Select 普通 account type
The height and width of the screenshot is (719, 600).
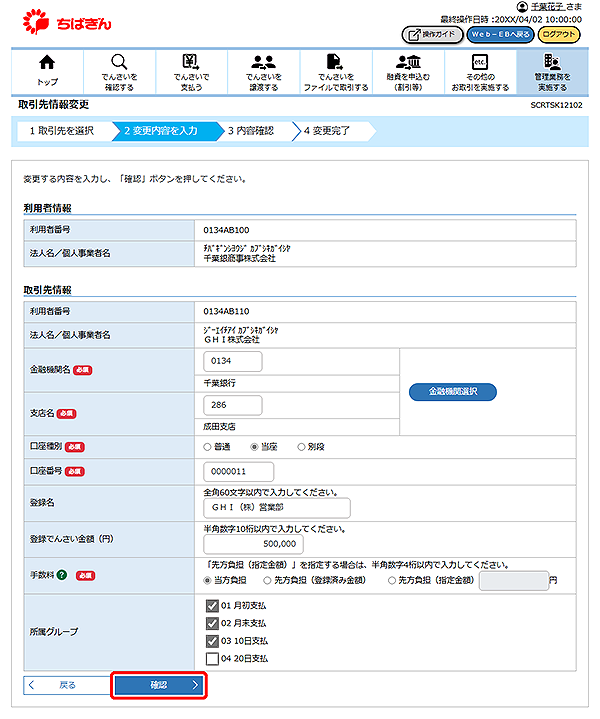pyautogui.click(x=207, y=447)
